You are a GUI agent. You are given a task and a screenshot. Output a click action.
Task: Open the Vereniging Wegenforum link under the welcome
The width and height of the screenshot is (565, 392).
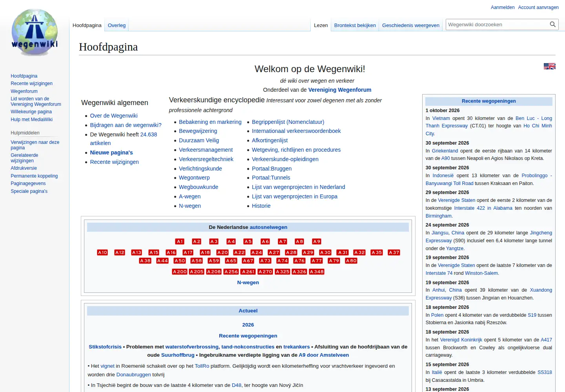340,90
